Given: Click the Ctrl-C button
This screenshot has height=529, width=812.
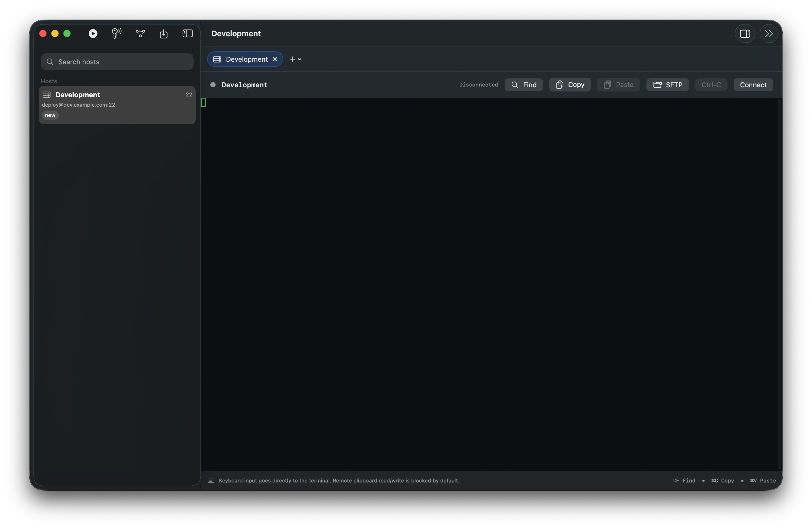Looking at the screenshot, I should pos(711,84).
